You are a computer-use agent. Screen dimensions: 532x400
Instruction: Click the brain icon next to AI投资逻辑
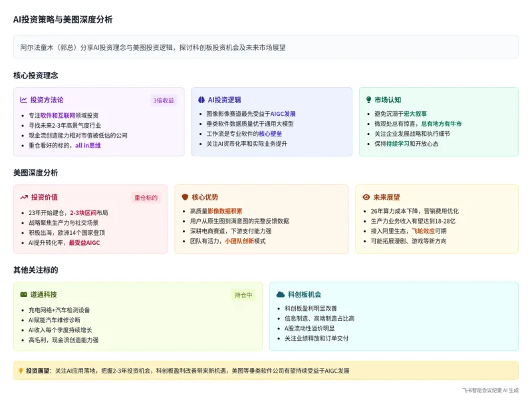click(x=202, y=100)
